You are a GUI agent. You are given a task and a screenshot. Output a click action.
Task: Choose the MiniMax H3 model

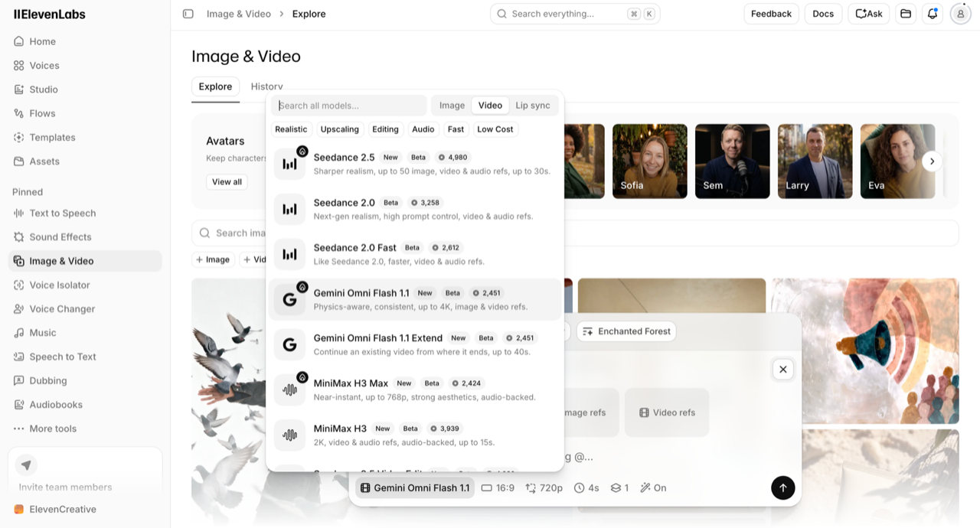(415, 435)
